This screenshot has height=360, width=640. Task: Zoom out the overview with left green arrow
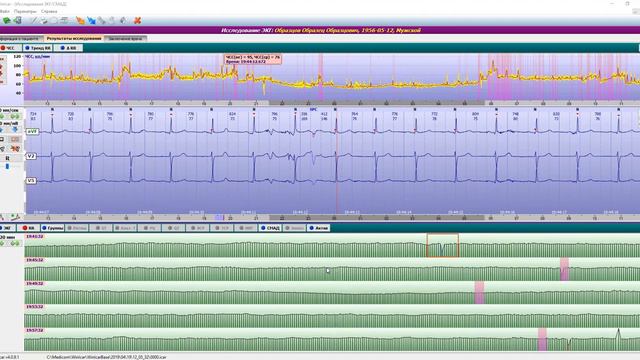click(2, 244)
